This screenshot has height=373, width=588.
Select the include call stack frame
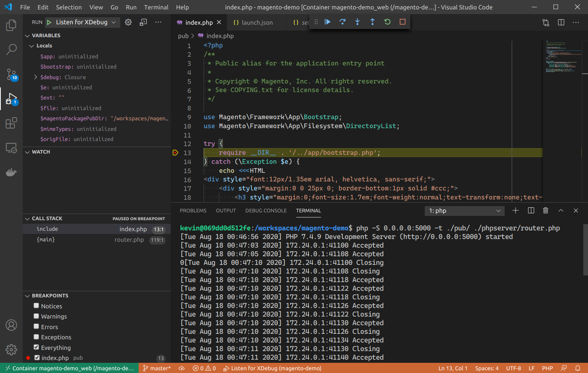[97, 229]
